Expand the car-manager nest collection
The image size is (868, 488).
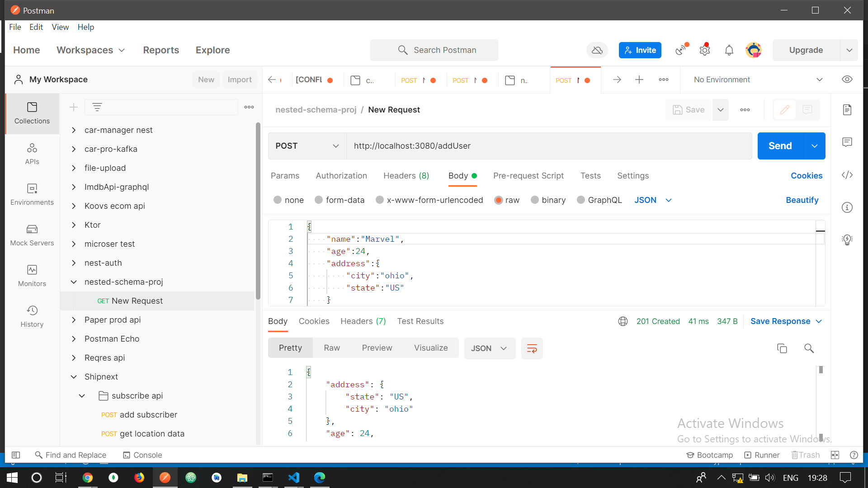click(74, 130)
